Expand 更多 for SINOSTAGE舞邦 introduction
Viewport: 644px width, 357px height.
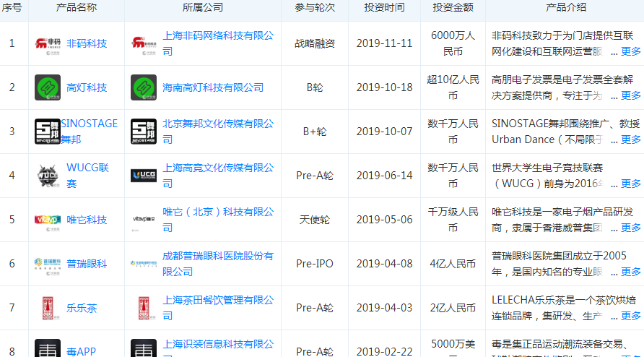[x=631, y=139]
